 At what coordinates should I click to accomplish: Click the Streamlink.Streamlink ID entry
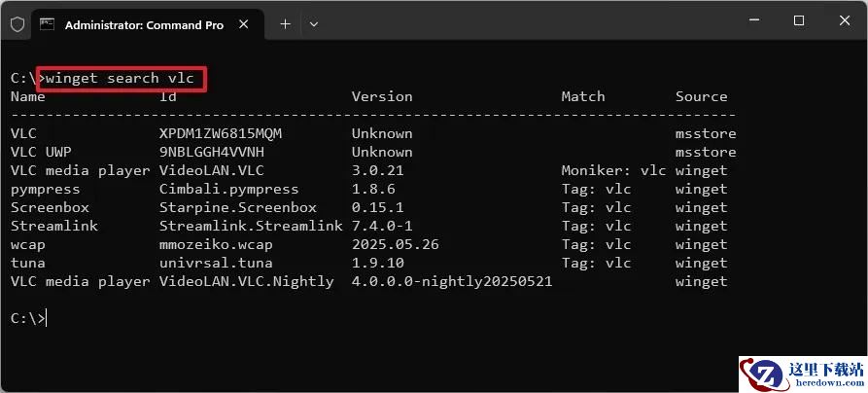[251, 226]
